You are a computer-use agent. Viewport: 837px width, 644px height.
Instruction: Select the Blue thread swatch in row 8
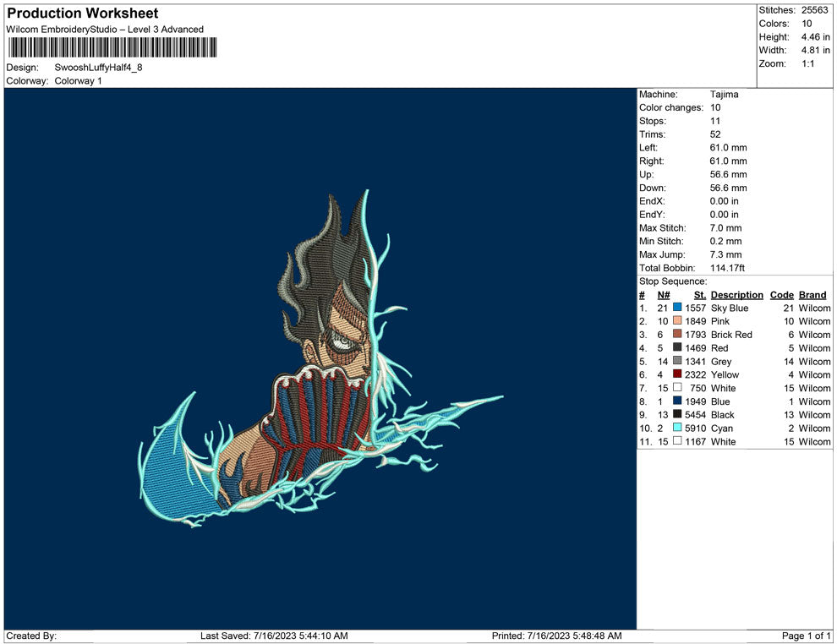[677, 401]
